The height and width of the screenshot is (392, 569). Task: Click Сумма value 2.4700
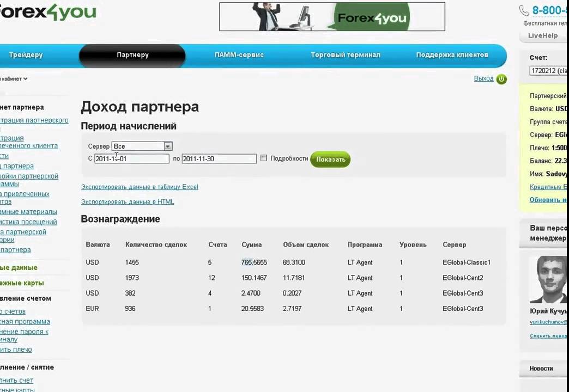point(251,293)
